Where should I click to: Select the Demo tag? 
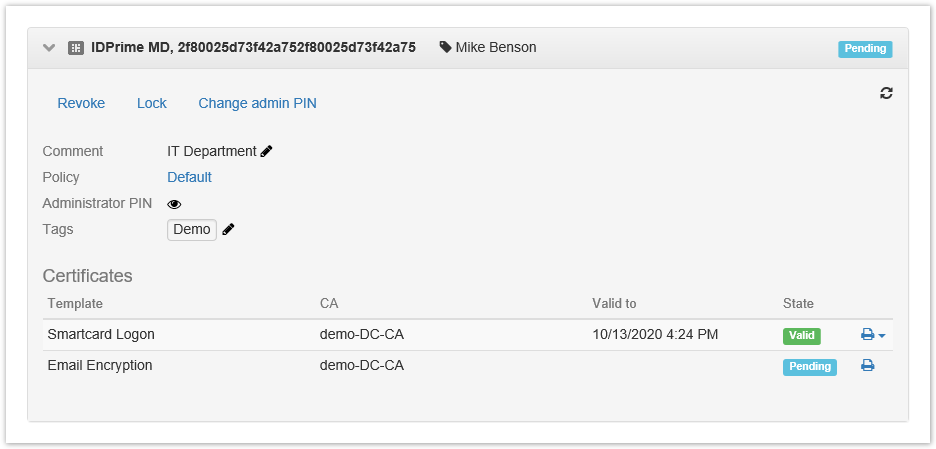tap(192, 229)
